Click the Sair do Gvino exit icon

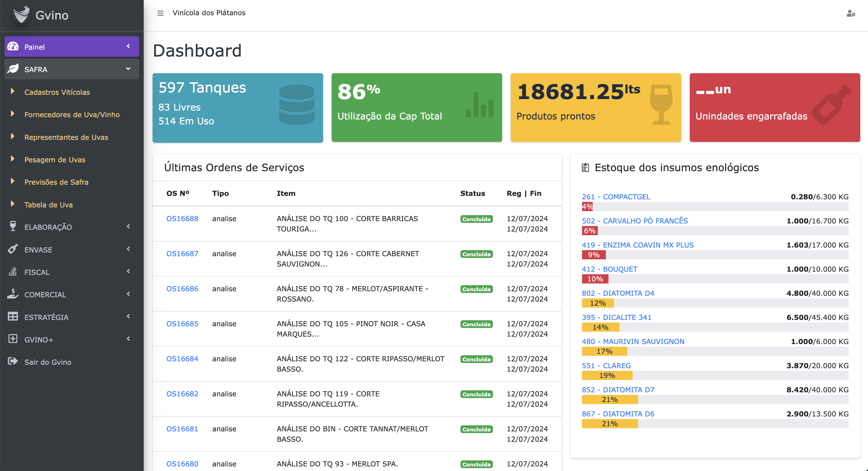(x=13, y=362)
